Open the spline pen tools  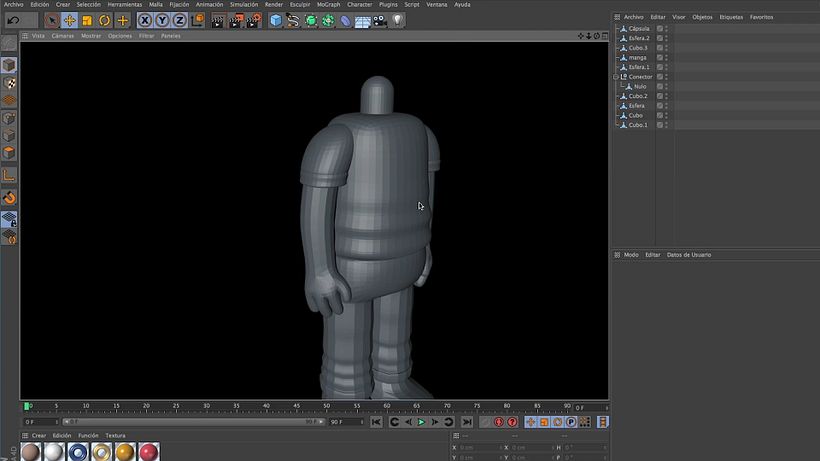click(293, 20)
